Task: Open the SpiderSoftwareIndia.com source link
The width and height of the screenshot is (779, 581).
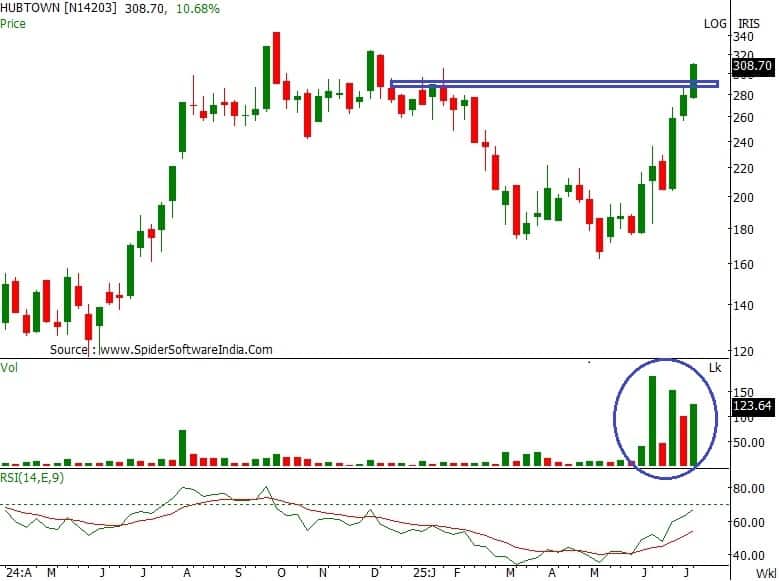Action: [185, 350]
